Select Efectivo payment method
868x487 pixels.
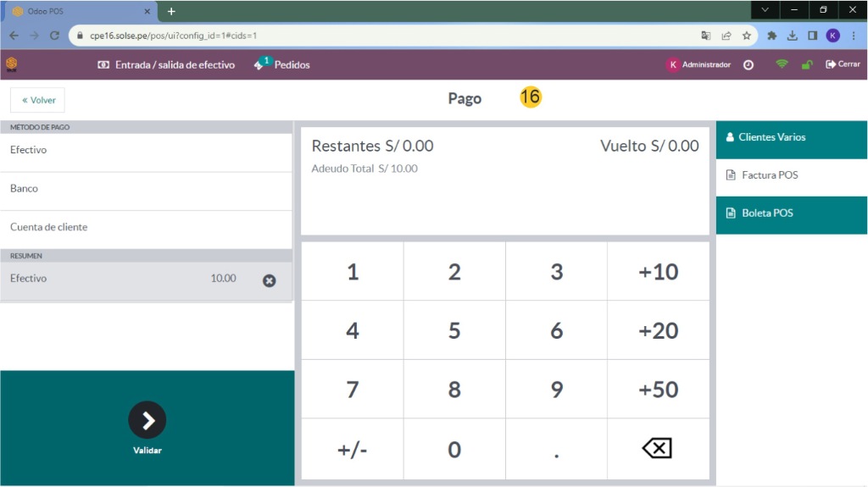(146, 151)
